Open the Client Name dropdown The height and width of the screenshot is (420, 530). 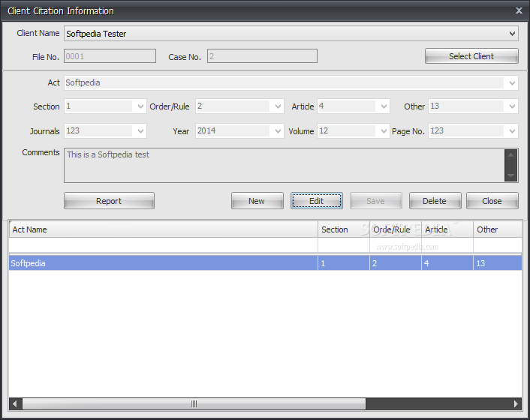click(512, 34)
